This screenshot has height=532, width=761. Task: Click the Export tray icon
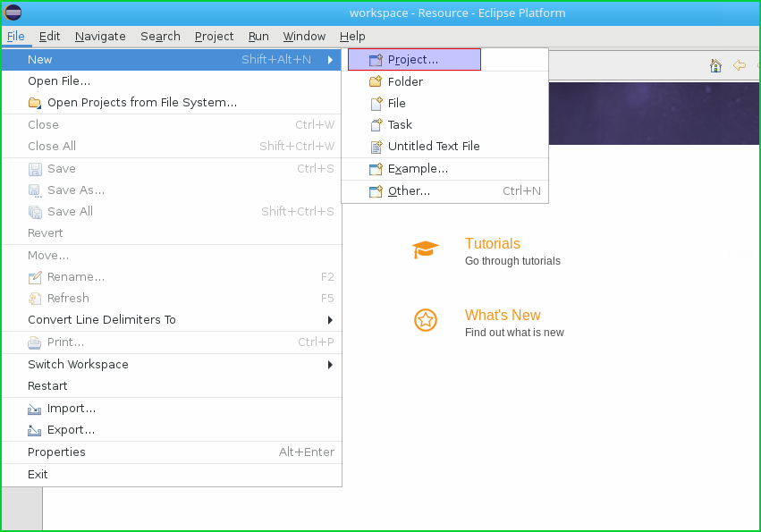[x=35, y=431]
